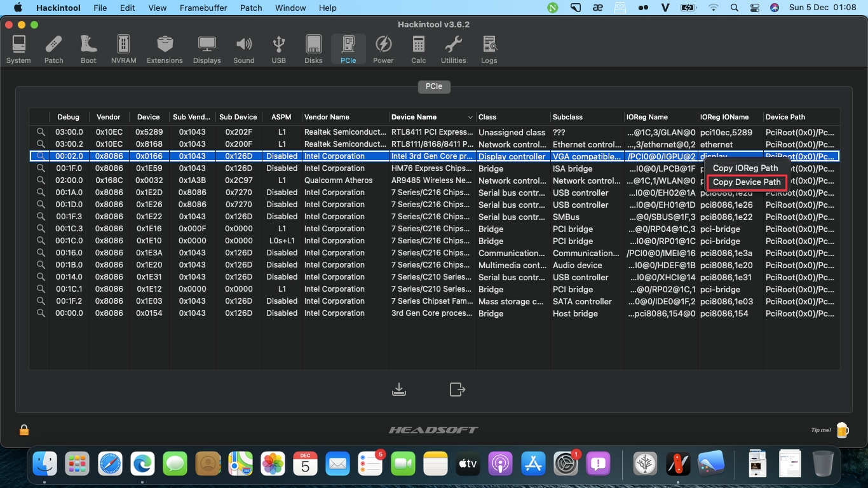Click the Audio device subclass cell

click(x=578, y=265)
